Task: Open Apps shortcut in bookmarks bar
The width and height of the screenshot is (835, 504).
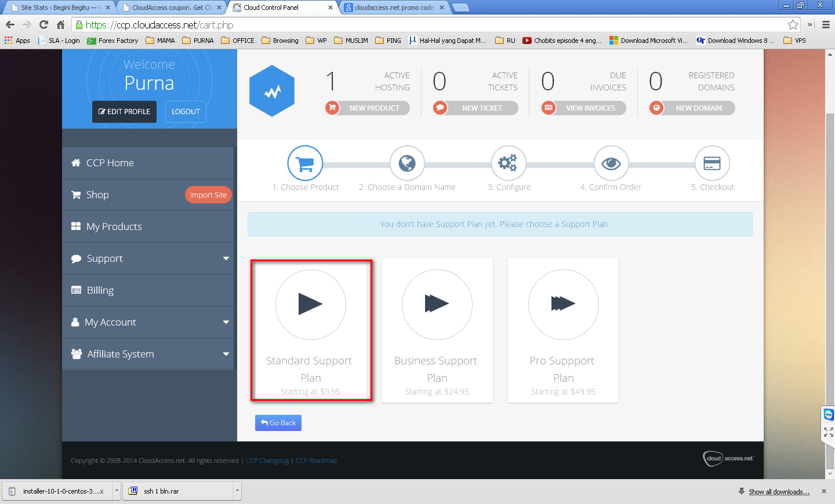Action: pyautogui.click(x=17, y=41)
